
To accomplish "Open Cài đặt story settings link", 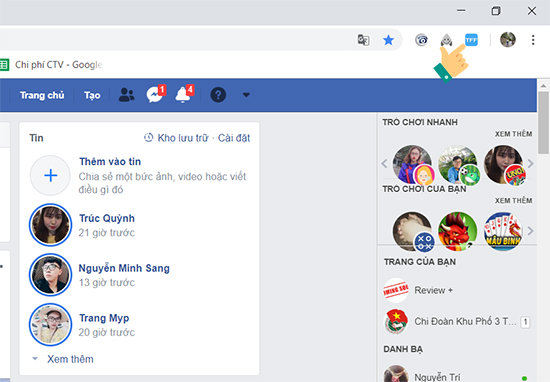I will point(234,138).
